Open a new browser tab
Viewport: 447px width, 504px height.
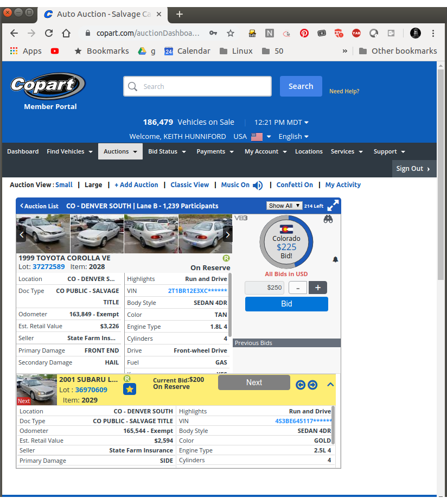[x=180, y=14]
